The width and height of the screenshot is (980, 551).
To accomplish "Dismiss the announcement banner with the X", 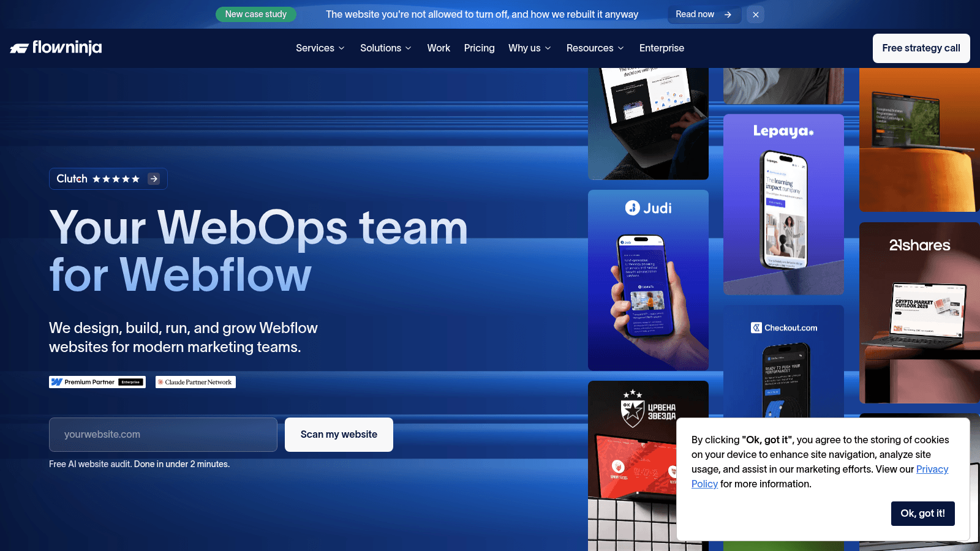I will [756, 15].
